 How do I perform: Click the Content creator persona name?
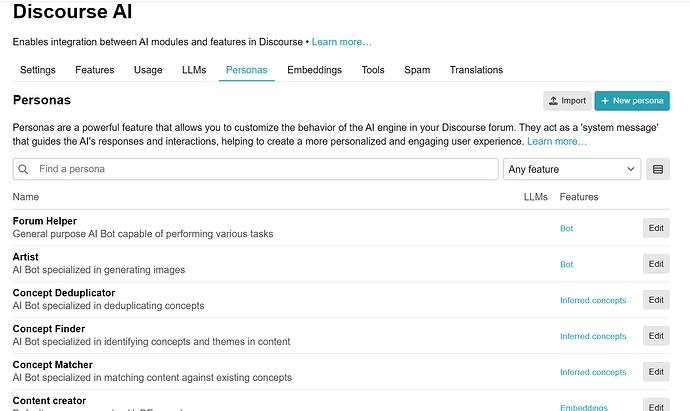(49, 401)
